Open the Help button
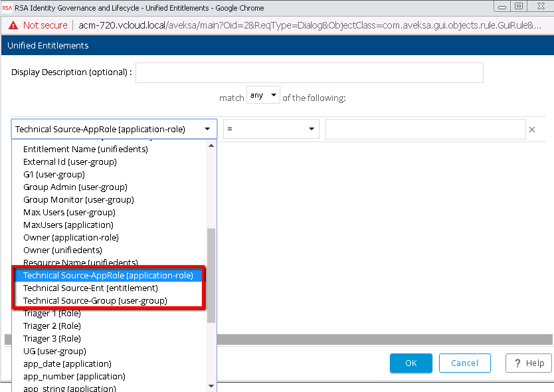 pos(528,363)
